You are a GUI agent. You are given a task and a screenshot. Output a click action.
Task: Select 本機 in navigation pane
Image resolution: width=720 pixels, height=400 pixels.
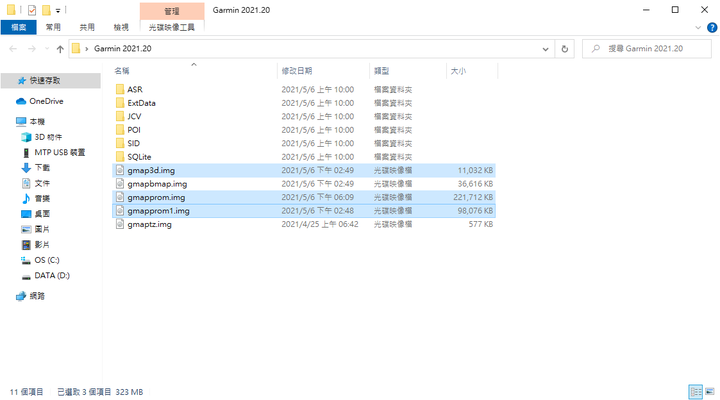point(37,122)
